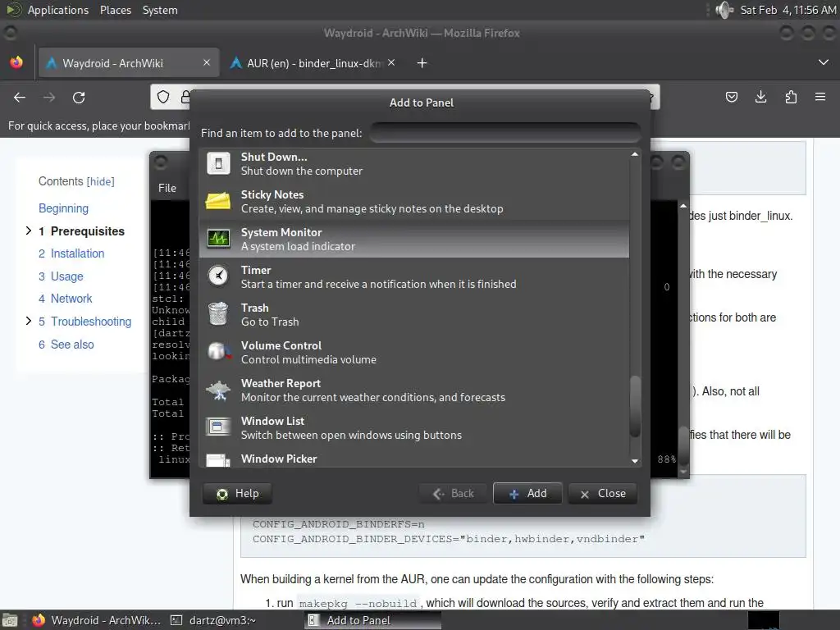Switch to Waydroid - ArchWiki taskbar window

click(x=97, y=620)
